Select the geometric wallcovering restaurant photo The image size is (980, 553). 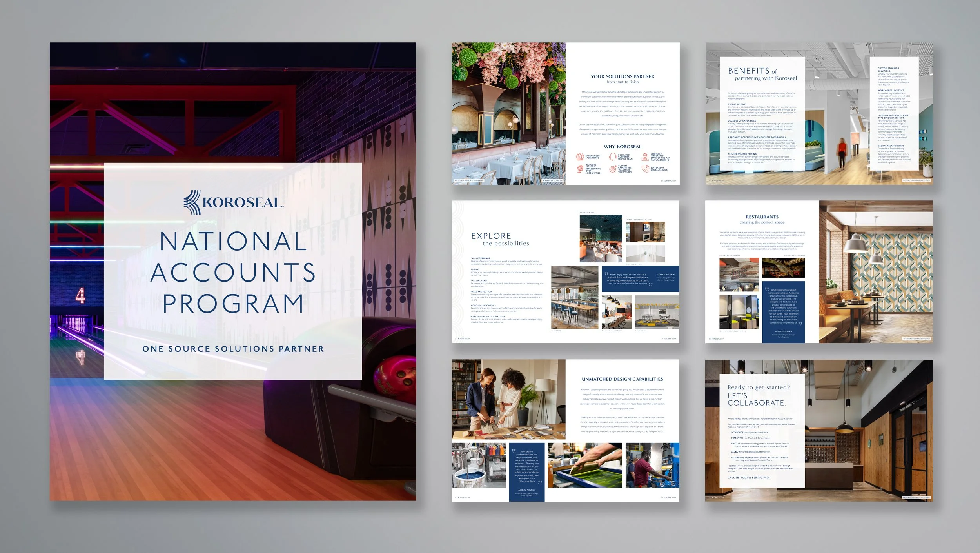tap(876, 272)
